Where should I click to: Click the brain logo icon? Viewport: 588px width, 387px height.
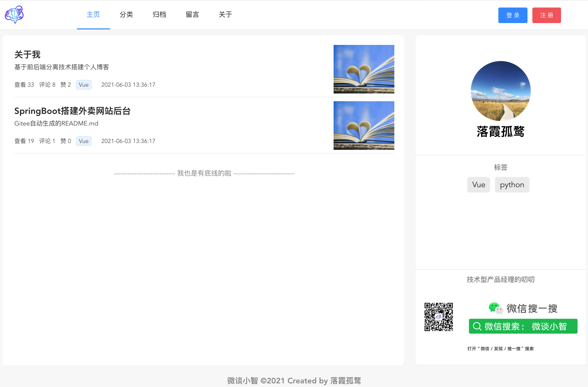click(x=14, y=15)
